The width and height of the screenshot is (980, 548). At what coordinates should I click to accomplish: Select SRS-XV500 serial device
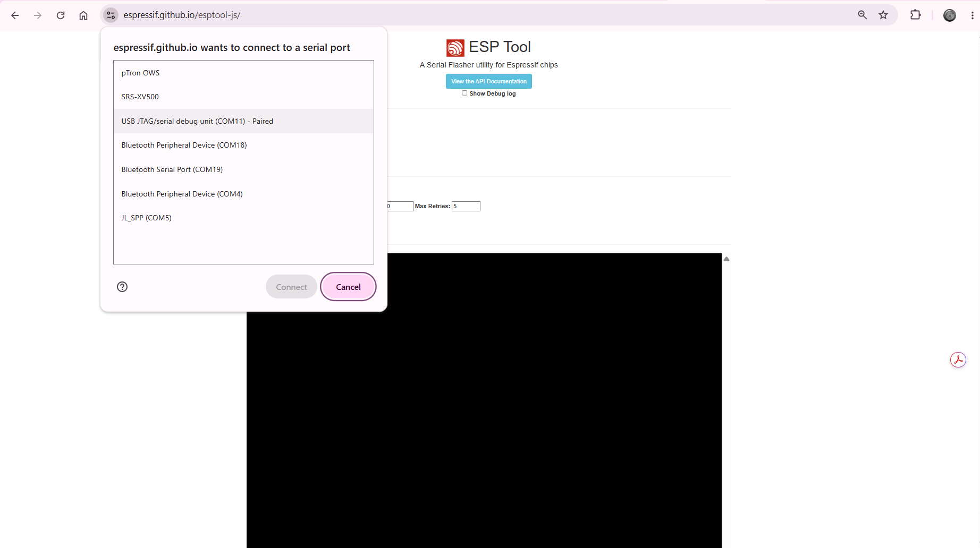point(243,97)
